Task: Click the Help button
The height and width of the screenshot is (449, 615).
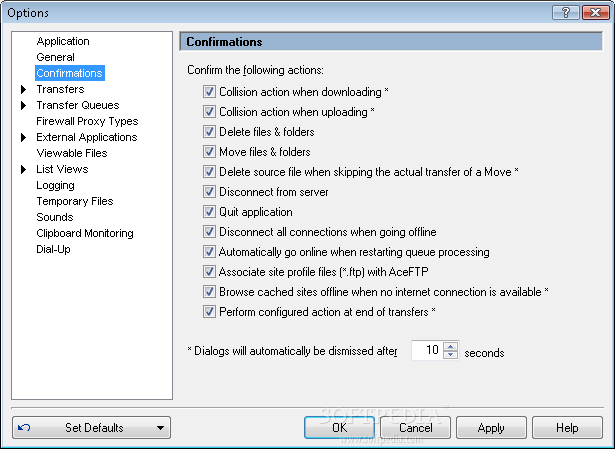Action: [567, 427]
